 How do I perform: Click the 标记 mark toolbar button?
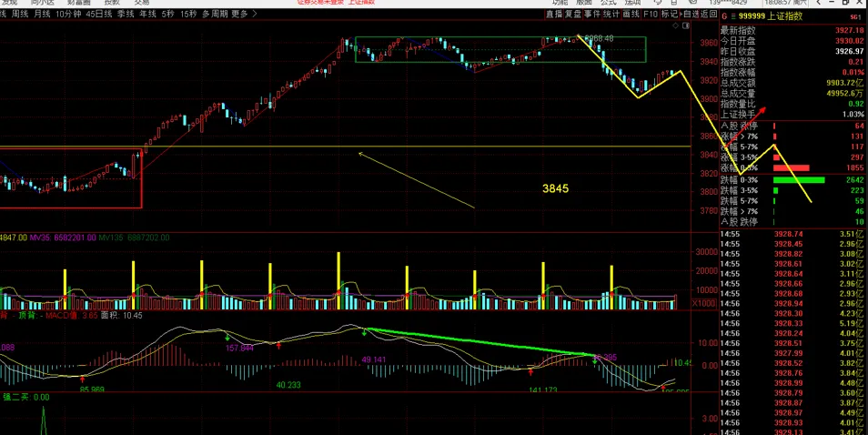click(x=670, y=14)
